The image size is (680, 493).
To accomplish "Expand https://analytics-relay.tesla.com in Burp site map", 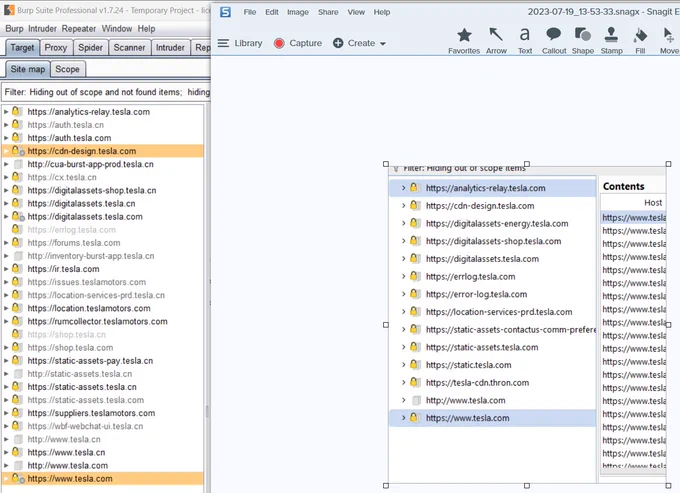I will (x=6, y=112).
